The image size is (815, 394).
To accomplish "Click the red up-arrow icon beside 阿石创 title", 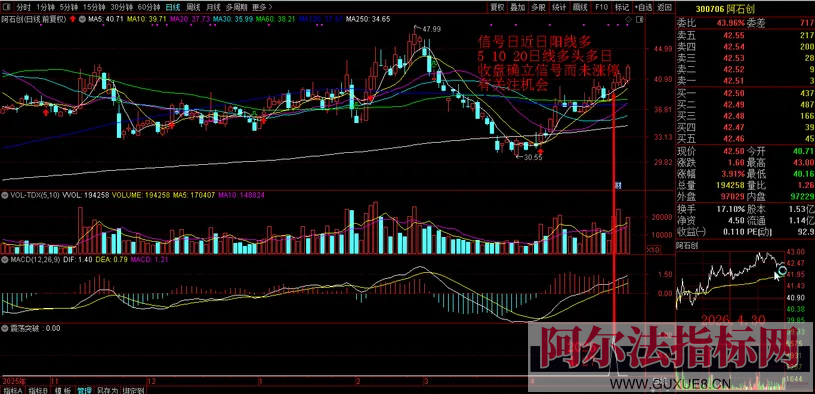I will pyautogui.click(x=73, y=19).
